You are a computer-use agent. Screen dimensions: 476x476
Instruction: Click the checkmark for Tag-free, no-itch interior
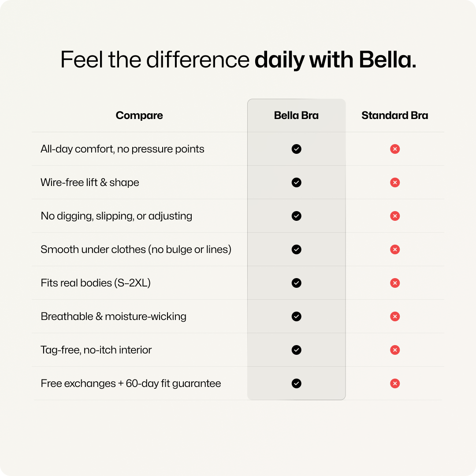(x=297, y=350)
